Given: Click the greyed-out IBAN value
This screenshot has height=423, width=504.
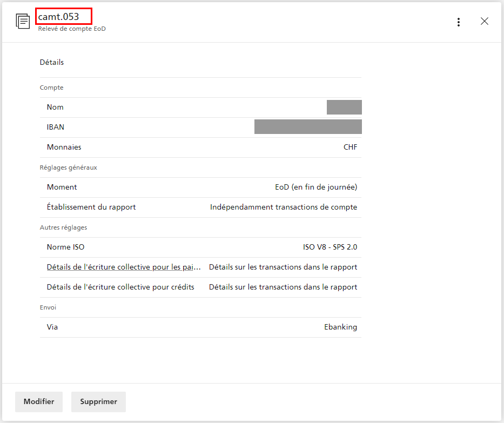Looking at the screenshot, I should (308, 127).
